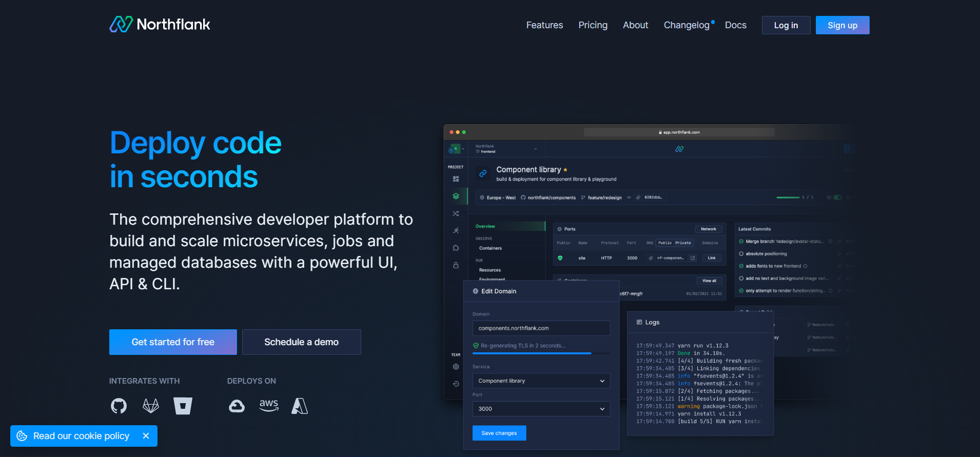Click the log out sidebar icon
Screen dimensions: 980x457
(x=456, y=384)
